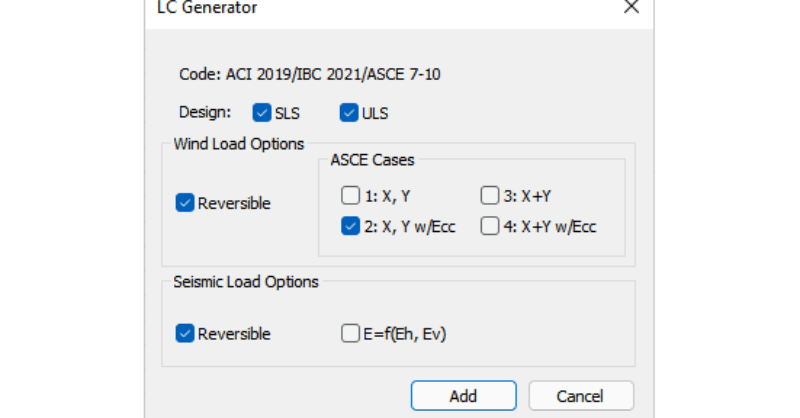The image size is (800, 418).
Task: Uncheck the ULS design checkbox
Action: coord(349,113)
